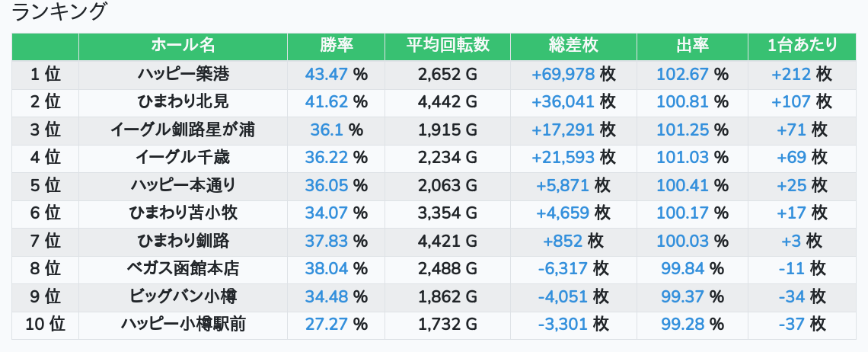
Task: Sort by the 勝率 column header
Action: pyautogui.click(x=336, y=46)
